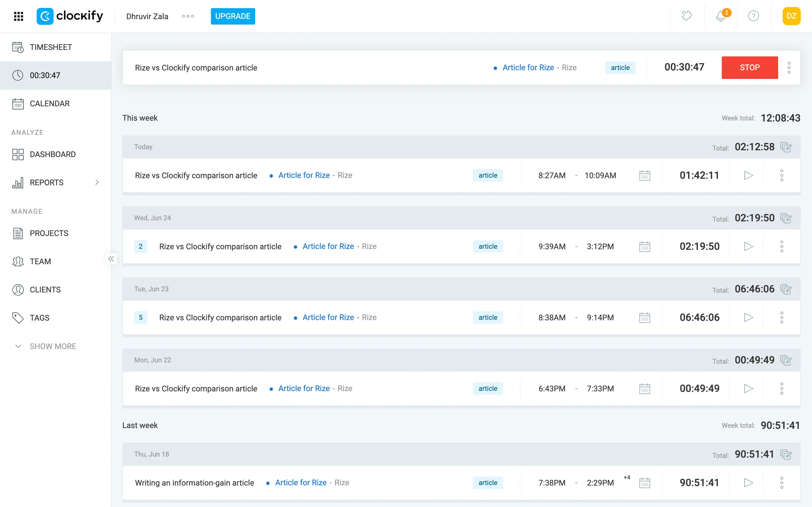Screen dimensions: 812x507
Task: Open the notifications bell
Action: [x=721, y=16]
